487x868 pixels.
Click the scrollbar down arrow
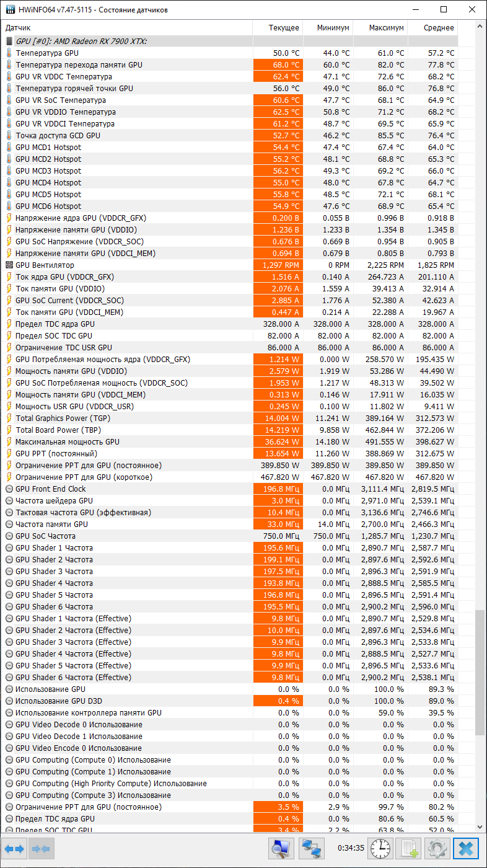pos(480,826)
